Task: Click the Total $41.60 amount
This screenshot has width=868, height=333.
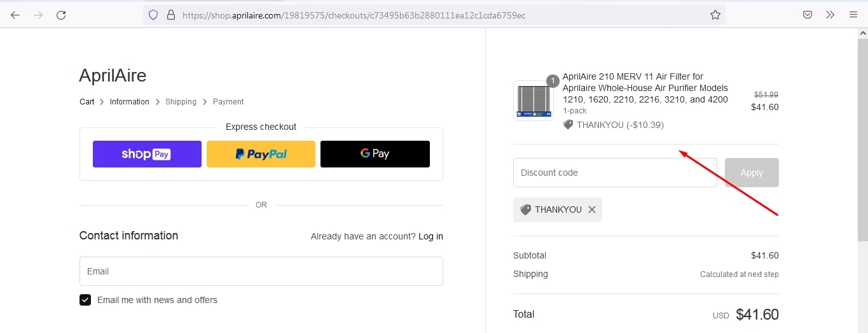Action: [x=757, y=315]
